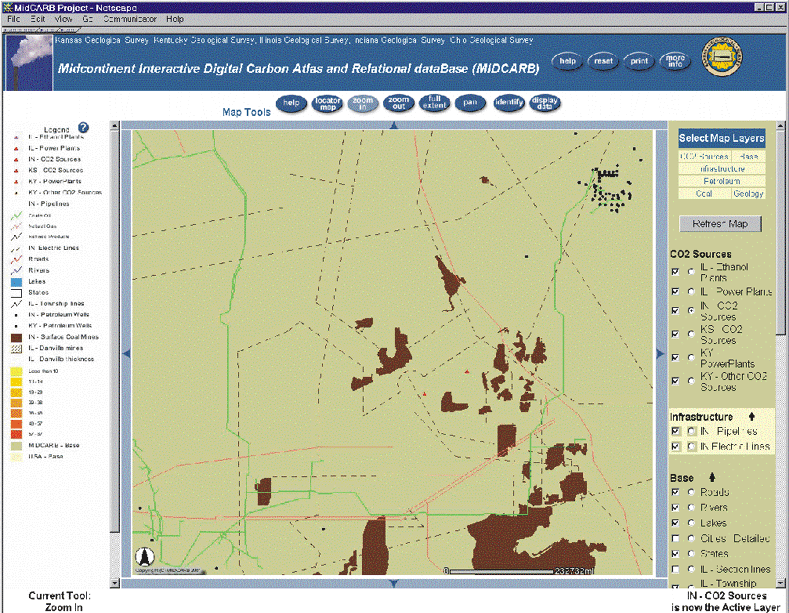Enable IL - Section lines checkbox
The height and width of the screenshot is (613, 789).
tap(675, 569)
